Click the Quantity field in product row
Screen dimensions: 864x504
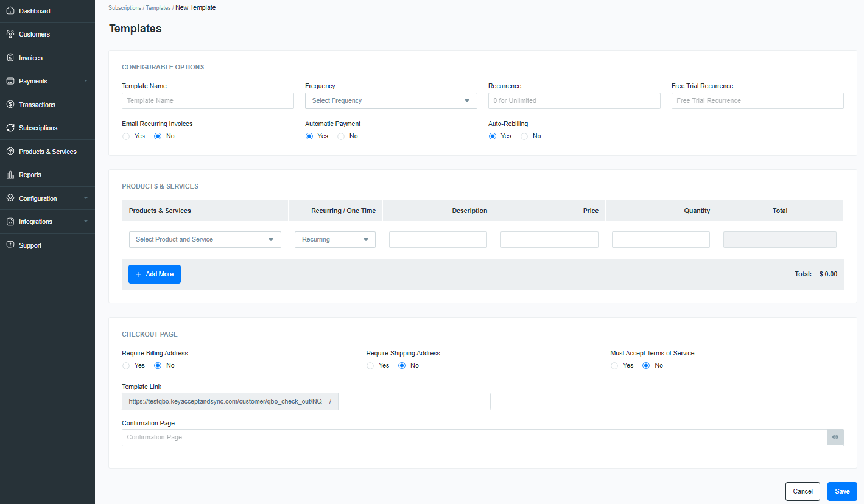pos(661,239)
